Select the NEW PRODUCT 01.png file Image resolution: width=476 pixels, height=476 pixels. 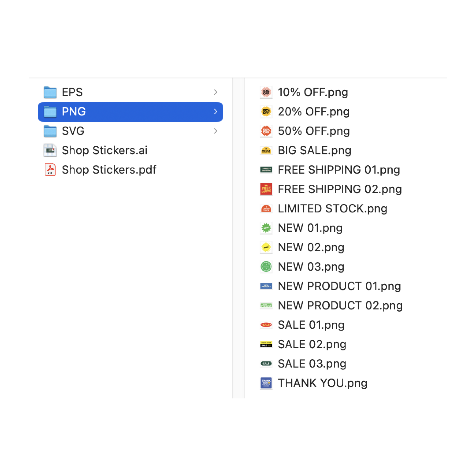339,286
